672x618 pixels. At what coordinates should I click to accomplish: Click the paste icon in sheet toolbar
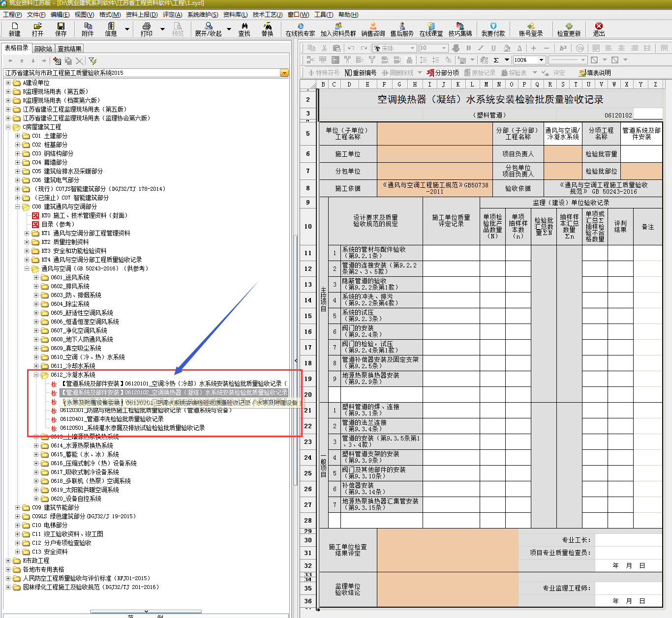click(x=337, y=48)
